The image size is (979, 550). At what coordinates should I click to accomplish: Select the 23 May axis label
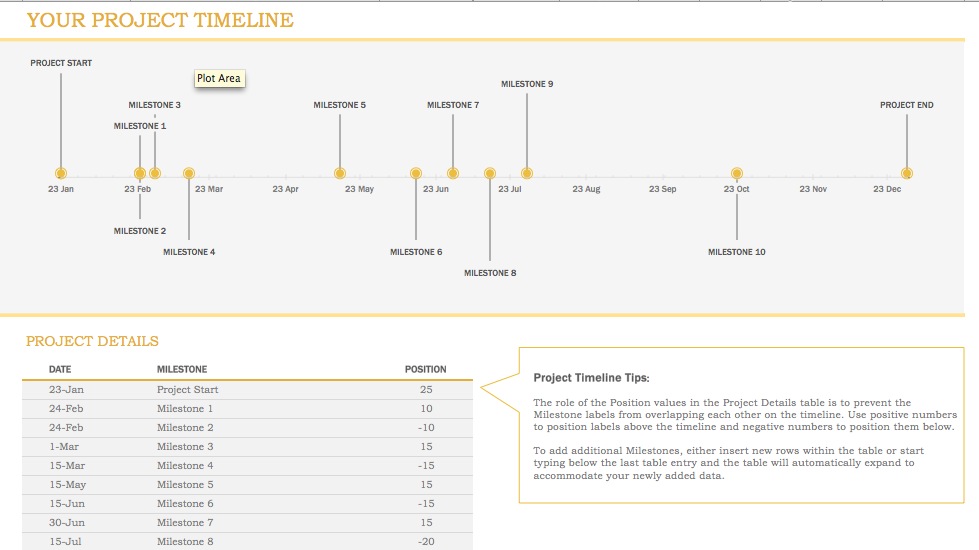pos(359,189)
